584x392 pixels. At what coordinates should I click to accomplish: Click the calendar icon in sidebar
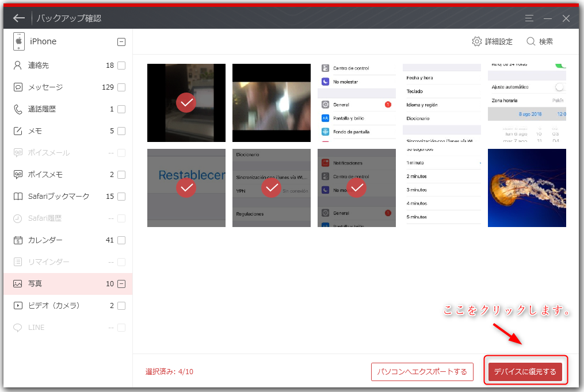[x=17, y=240]
